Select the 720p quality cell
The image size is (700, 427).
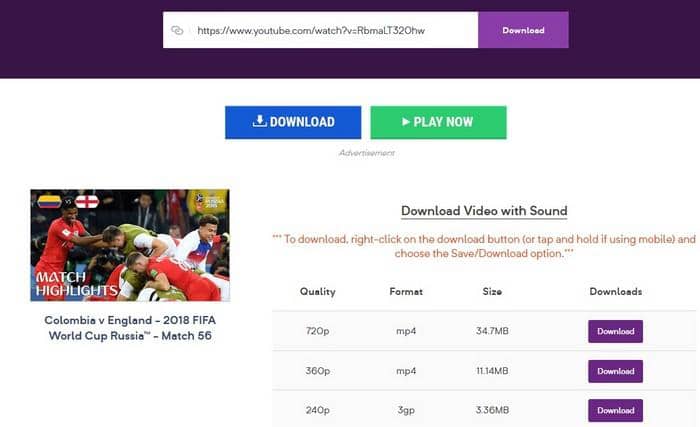point(317,331)
